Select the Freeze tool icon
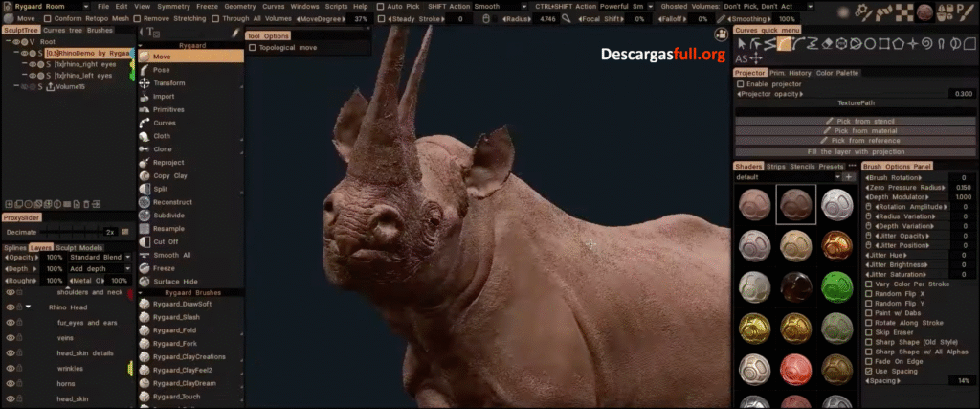The image size is (980, 409). (x=145, y=268)
